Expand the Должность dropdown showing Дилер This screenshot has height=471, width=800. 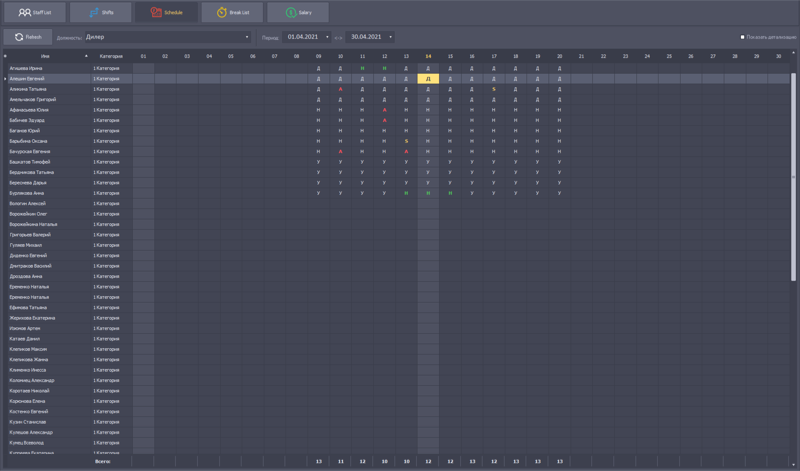(247, 37)
